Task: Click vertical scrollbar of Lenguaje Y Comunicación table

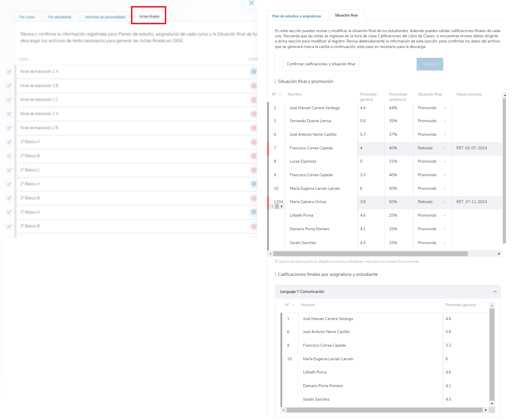Action: [492, 355]
